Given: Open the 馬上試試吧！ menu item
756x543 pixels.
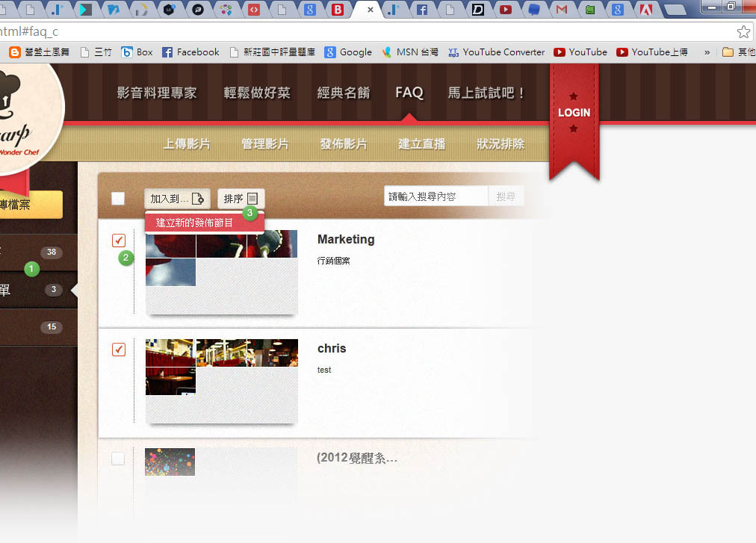Looking at the screenshot, I should click(x=486, y=93).
